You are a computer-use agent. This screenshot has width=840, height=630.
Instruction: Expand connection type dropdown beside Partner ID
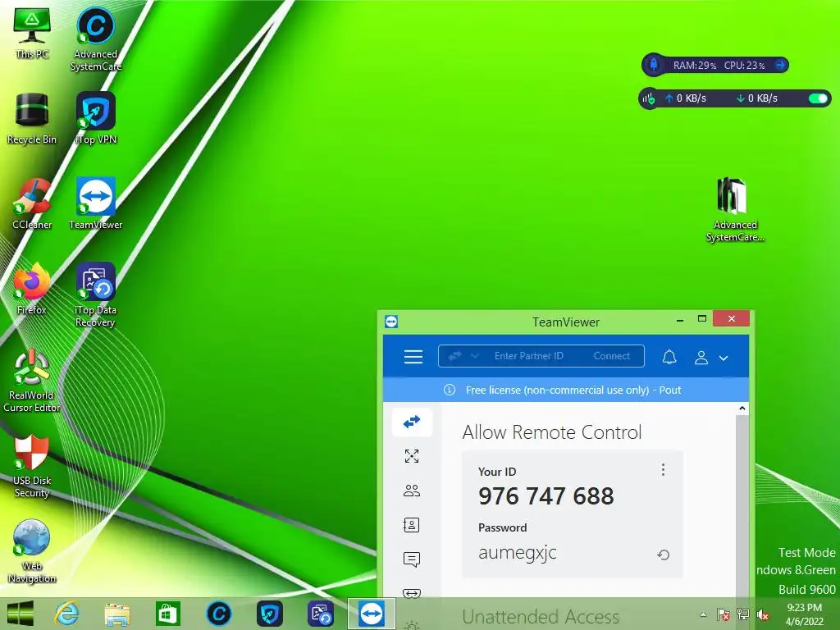coord(475,356)
